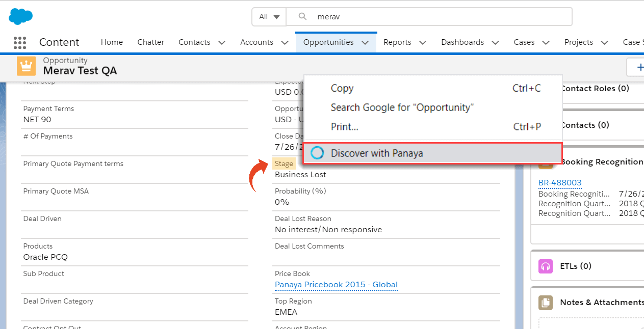Click the ETLs headset icon
This screenshot has height=329, width=644.
(546, 266)
